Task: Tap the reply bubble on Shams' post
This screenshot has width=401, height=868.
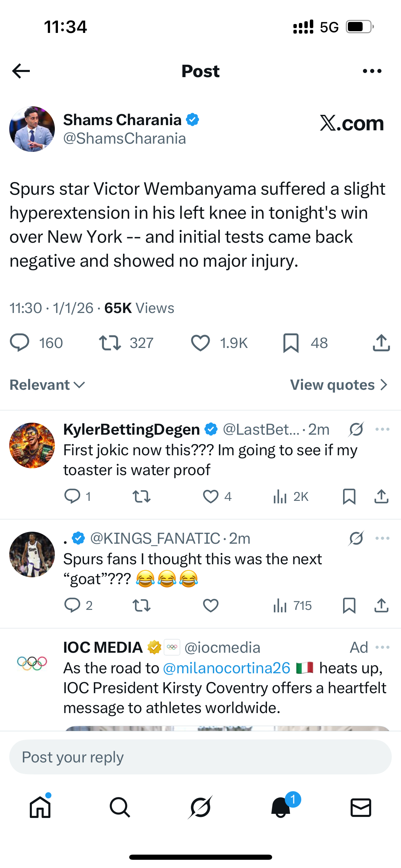Action: pos(20,343)
